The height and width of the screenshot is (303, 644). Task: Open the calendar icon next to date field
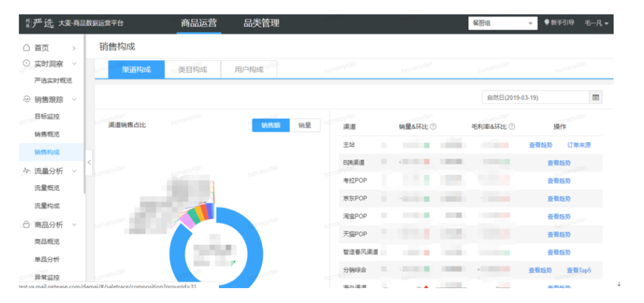596,98
